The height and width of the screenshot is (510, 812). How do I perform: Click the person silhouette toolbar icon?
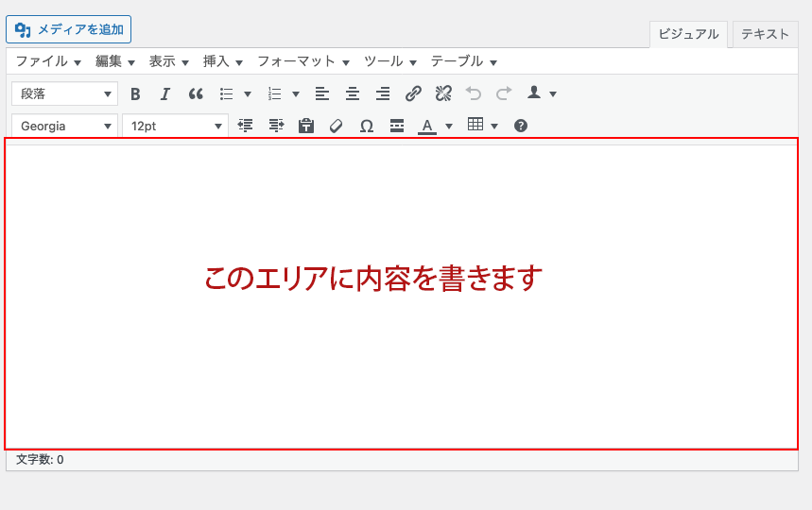click(x=534, y=93)
